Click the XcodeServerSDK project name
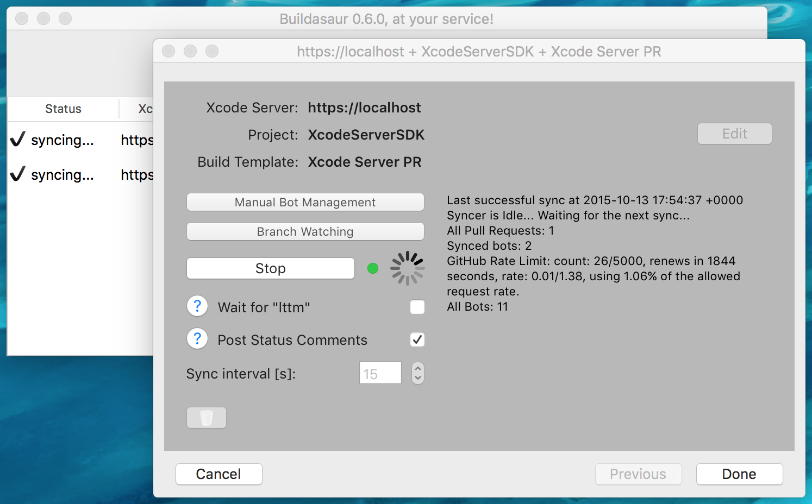 pyautogui.click(x=366, y=135)
